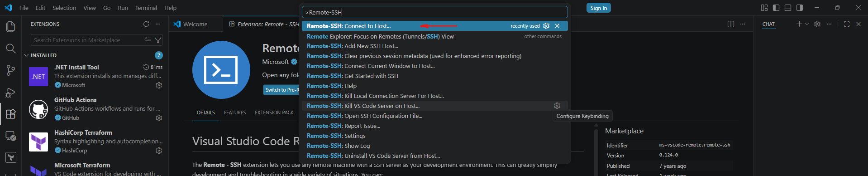This screenshot has height=176, width=868.
Task: Select the Details tab
Action: 206,112
